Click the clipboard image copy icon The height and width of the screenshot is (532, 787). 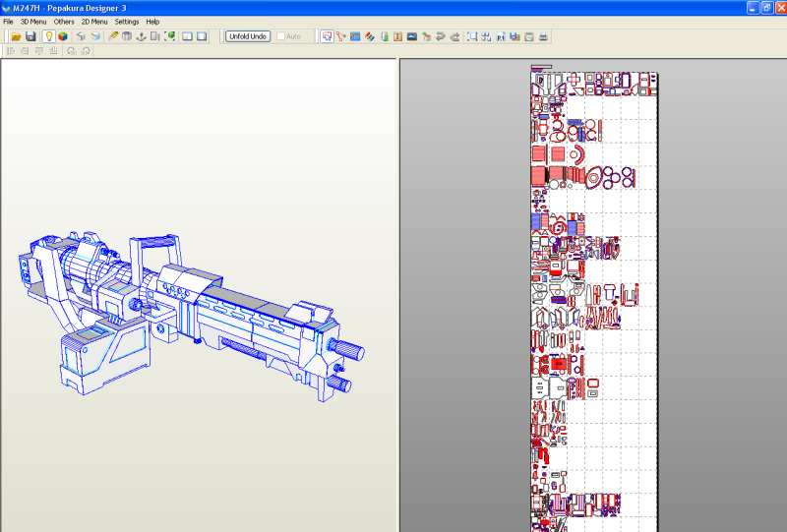coord(529,36)
